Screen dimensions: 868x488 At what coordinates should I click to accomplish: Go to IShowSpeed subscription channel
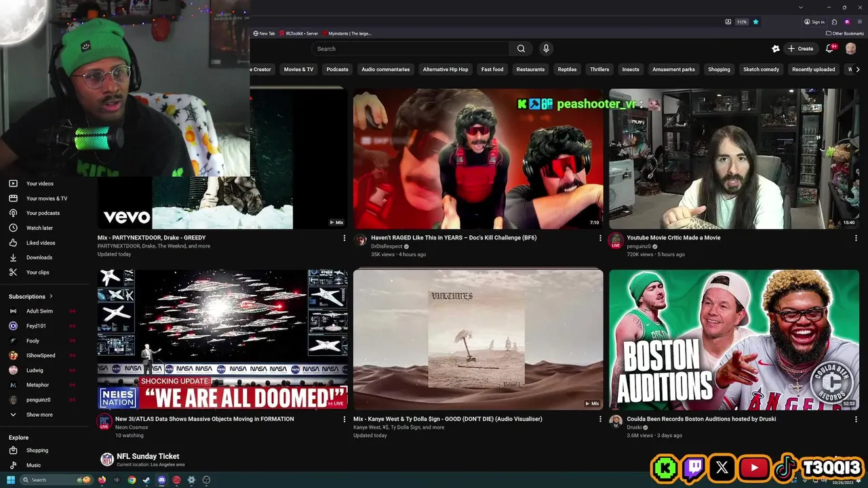[39, 355]
